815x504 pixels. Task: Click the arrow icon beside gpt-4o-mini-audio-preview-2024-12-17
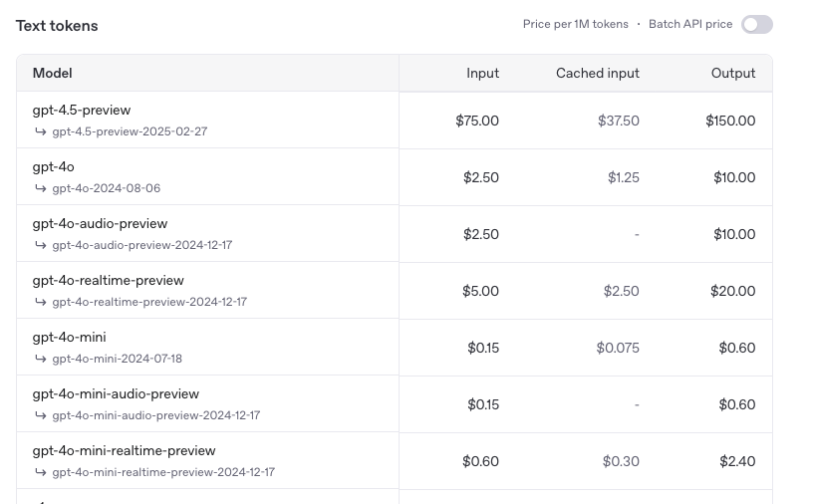[x=41, y=415]
